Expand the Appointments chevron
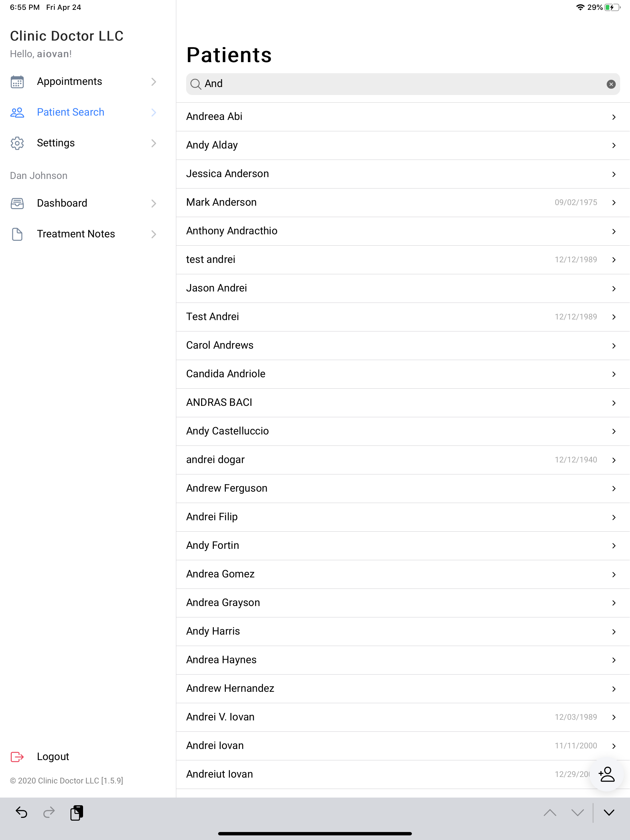Image resolution: width=630 pixels, height=840 pixels. (x=154, y=82)
